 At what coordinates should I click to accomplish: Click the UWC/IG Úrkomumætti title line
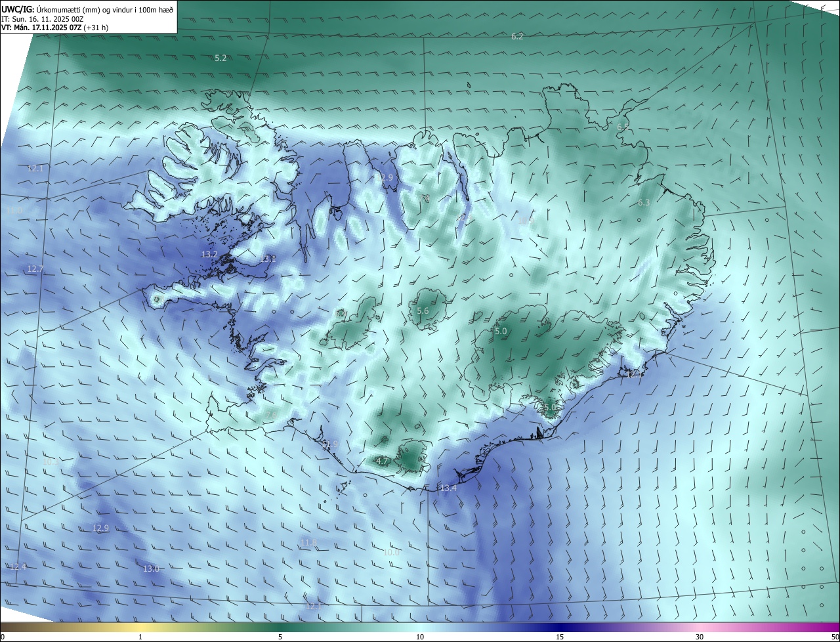tap(87, 9)
